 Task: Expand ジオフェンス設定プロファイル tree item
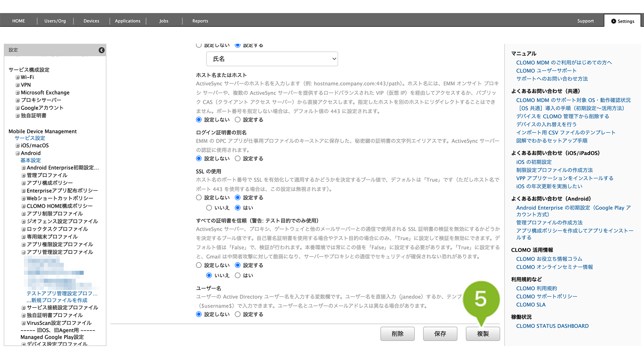[x=24, y=222]
